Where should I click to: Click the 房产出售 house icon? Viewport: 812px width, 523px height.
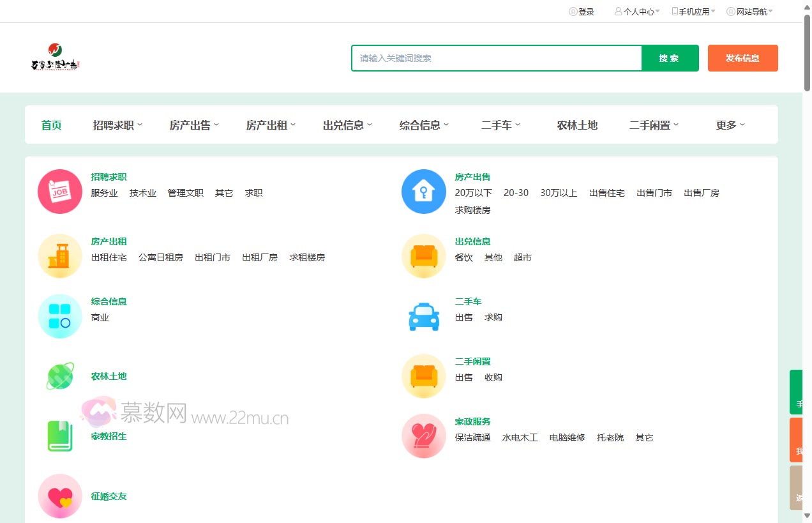pyautogui.click(x=423, y=190)
